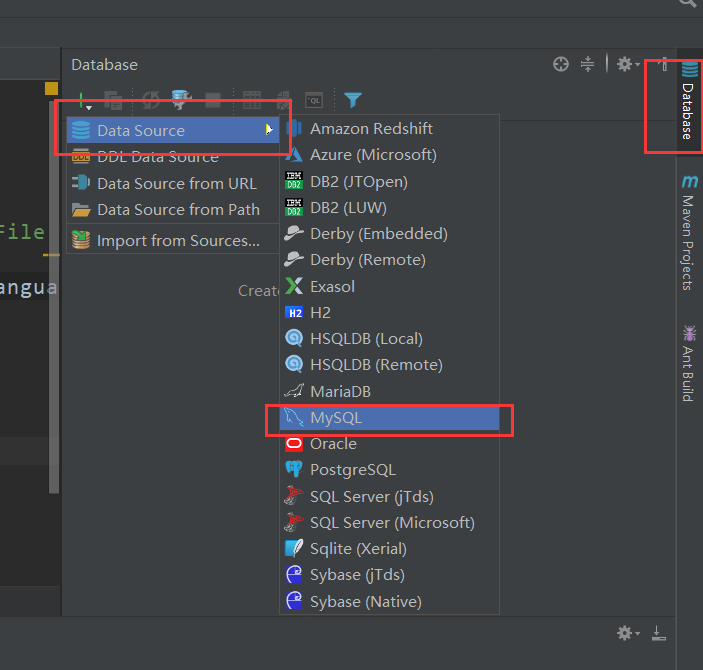Select Sybase (Native) entry
703x670 pixels.
click(x=389, y=601)
